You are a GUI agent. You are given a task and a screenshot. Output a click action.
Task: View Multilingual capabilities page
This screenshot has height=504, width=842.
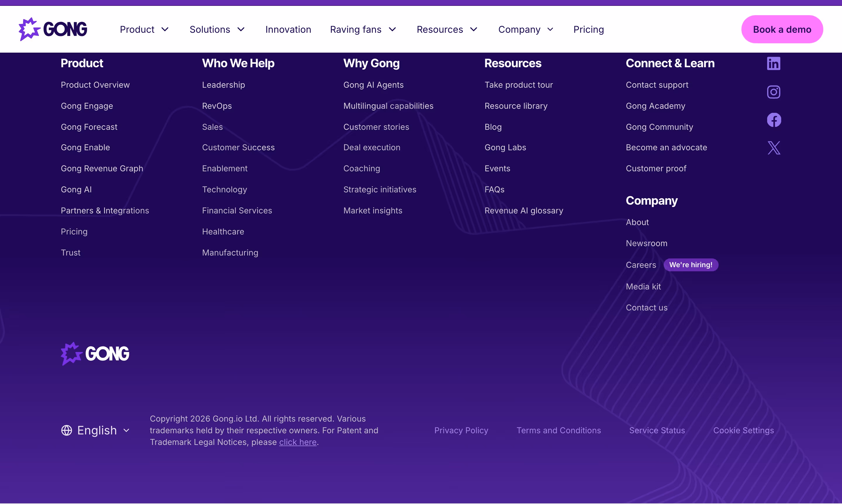[x=388, y=106]
